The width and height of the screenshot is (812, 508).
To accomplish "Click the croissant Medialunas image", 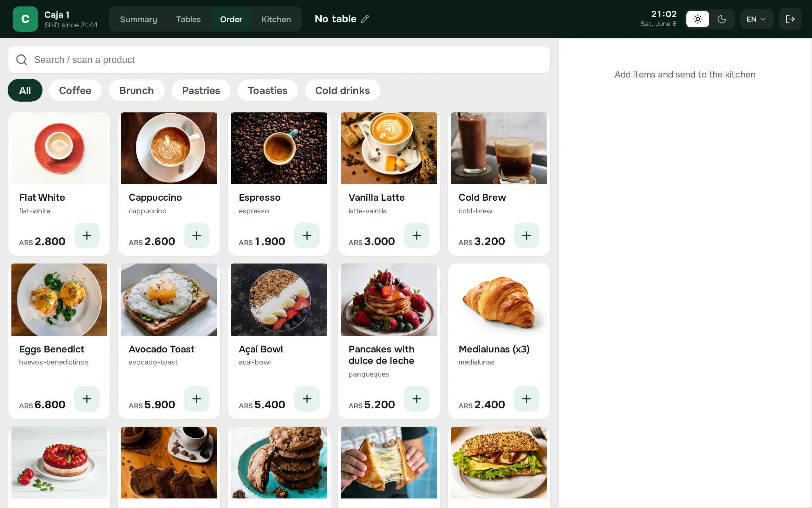I will pyautogui.click(x=499, y=300).
